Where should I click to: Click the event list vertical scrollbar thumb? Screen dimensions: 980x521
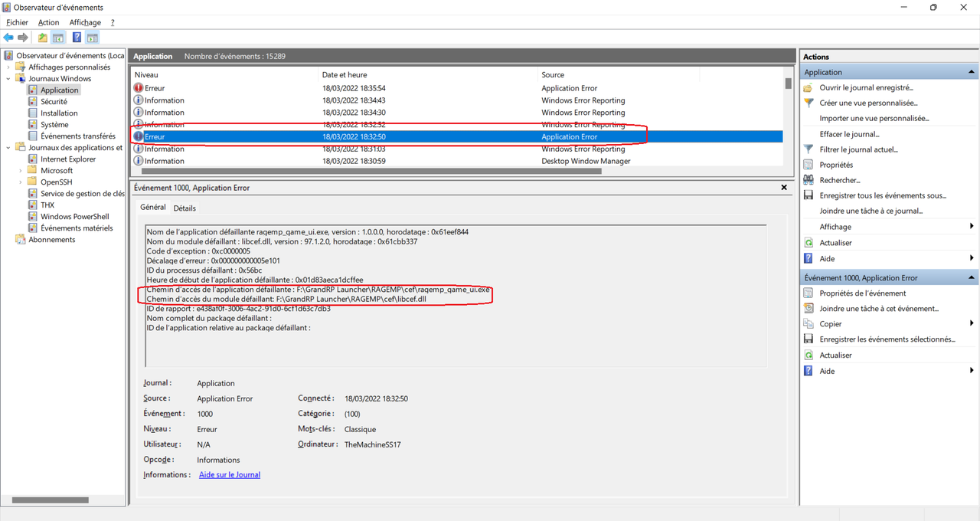click(x=788, y=83)
